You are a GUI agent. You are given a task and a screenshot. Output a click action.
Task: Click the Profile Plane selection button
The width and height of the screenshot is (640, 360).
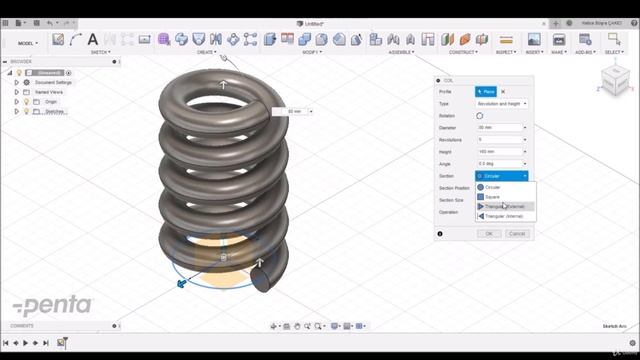pos(486,92)
